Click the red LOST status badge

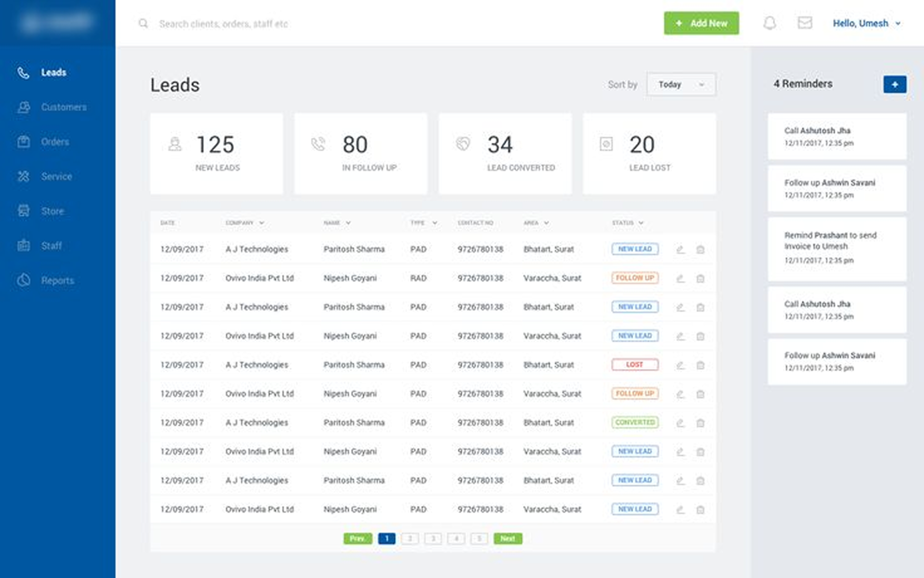[635, 365]
